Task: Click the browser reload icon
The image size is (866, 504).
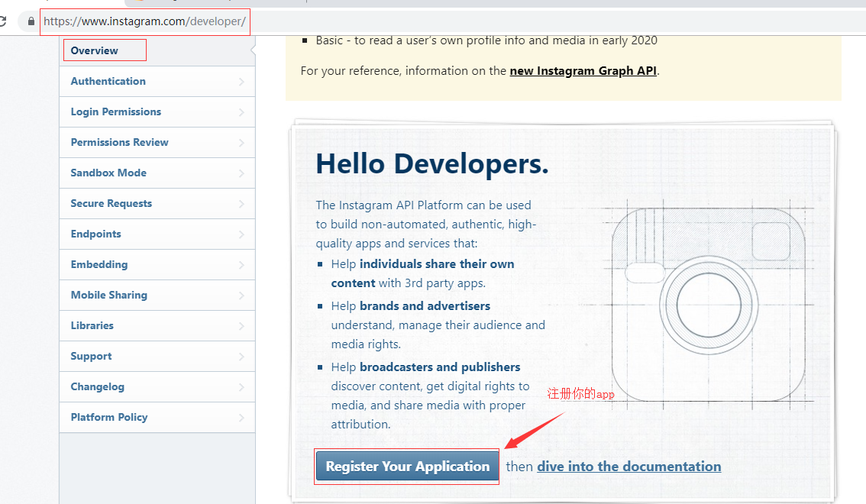Action: (2, 21)
